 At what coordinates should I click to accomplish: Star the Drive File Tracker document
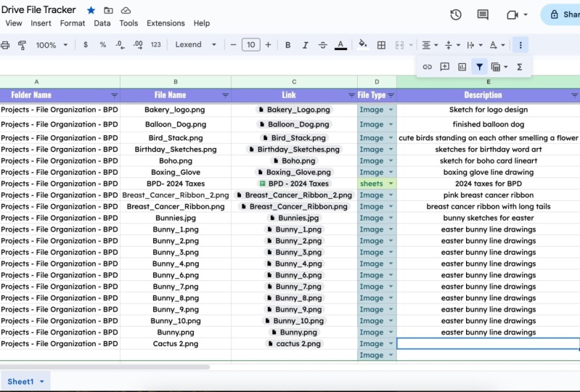pyautogui.click(x=91, y=10)
